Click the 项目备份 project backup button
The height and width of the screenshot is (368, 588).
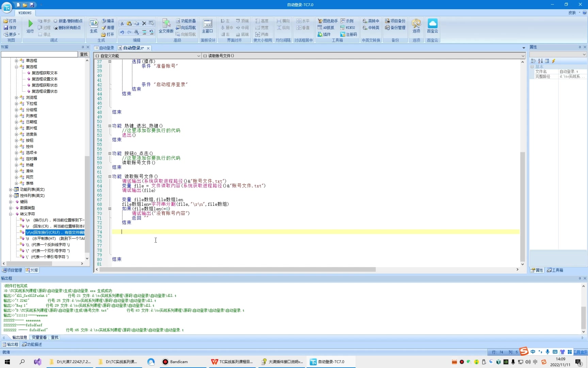395,21
